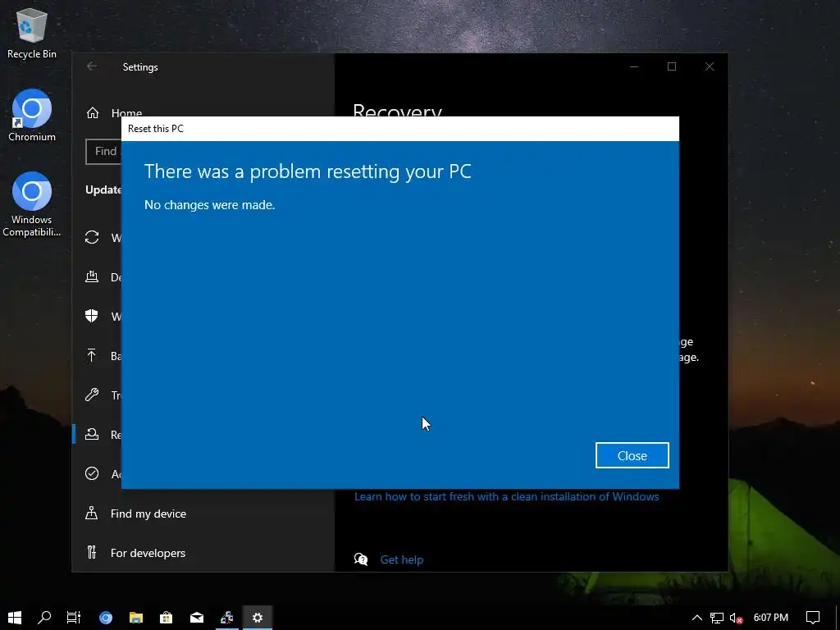Viewport: 840px width, 630px height.
Task: Open For developers in sidebar
Action: [148, 553]
